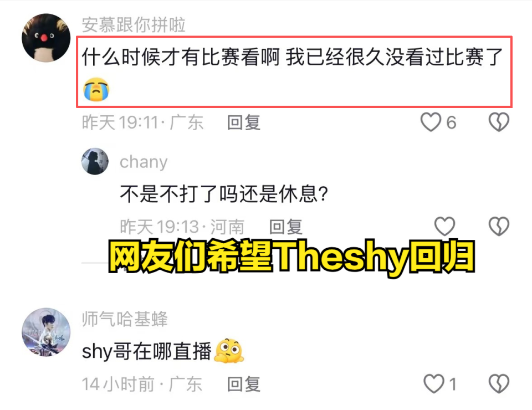Image resolution: width=532 pixels, height=410 pixels.
Task: Reply to chany's comment from 河南
Action: [x=286, y=227]
